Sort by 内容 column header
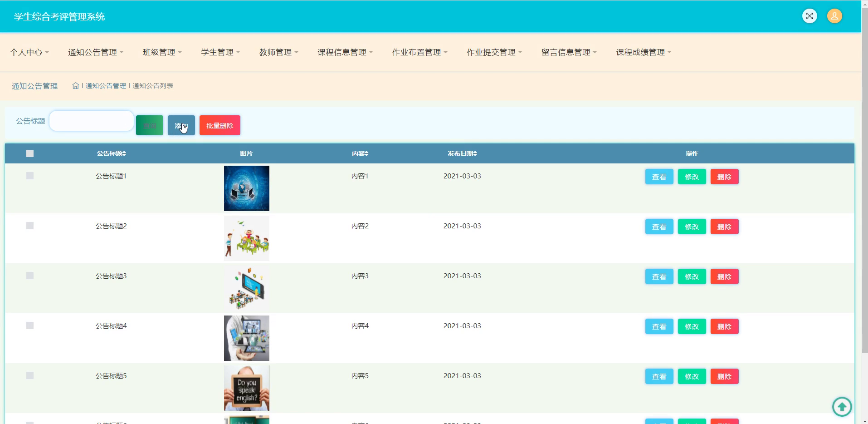Image resolution: width=868 pixels, height=424 pixels. [360, 153]
